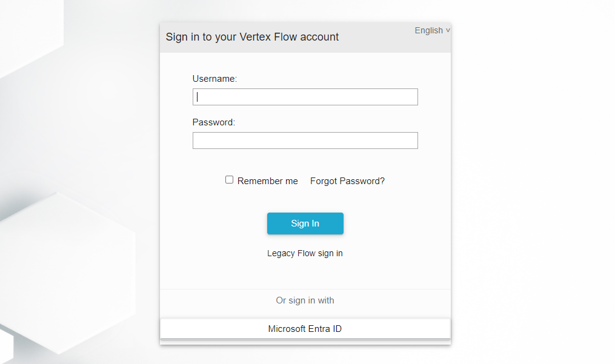Click the Vertex Flow account heading text
This screenshot has height=364, width=615.
[x=252, y=37]
